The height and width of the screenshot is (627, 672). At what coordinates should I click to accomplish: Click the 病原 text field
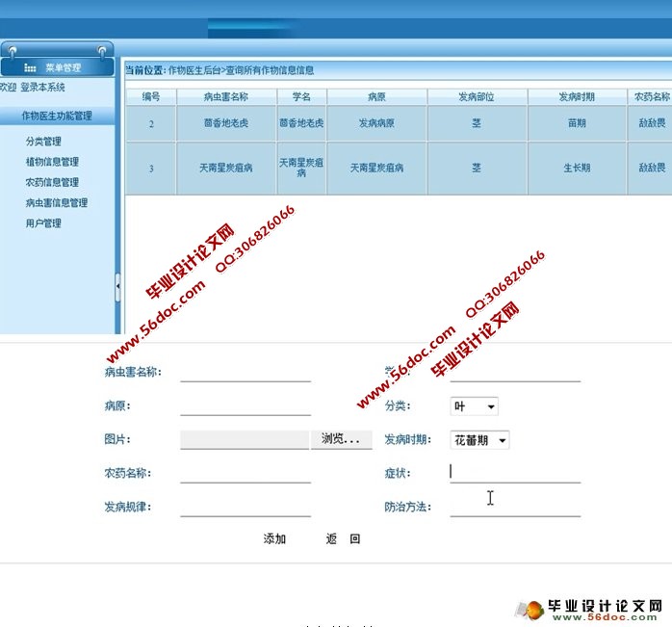tap(246, 406)
